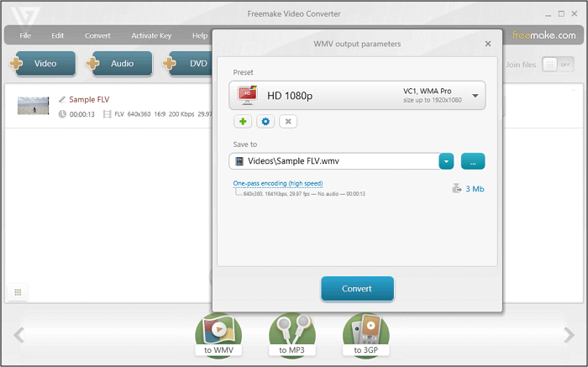The height and width of the screenshot is (367, 588).
Task: Open the HD 1080p preset dropdown
Action: point(475,96)
